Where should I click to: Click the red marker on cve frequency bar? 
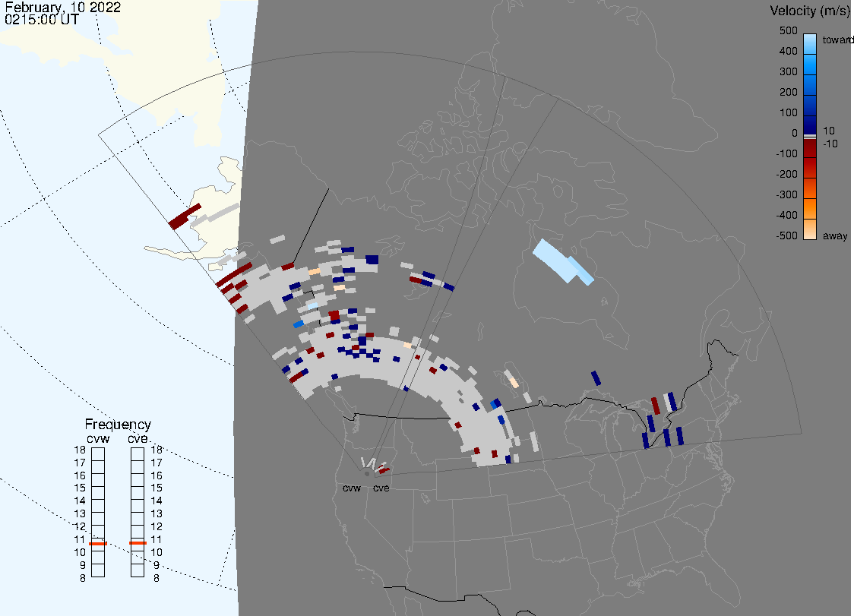coord(138,543)
